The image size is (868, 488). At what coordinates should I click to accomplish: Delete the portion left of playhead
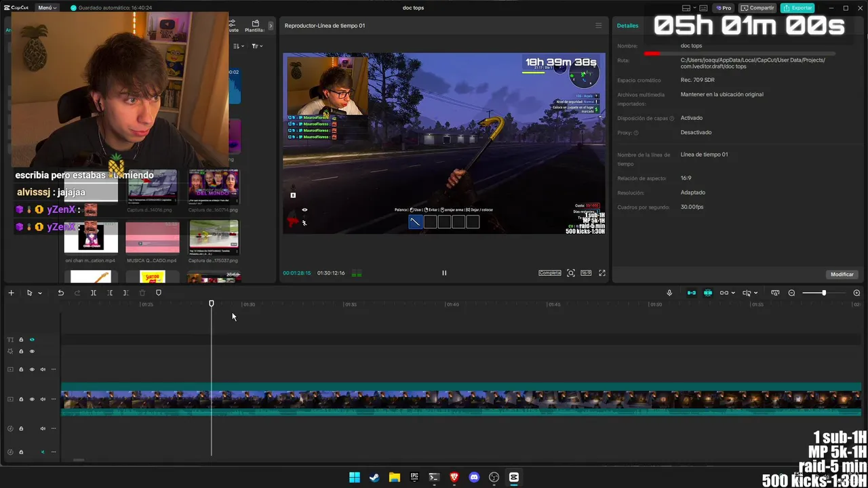click(x=110, y=293)
